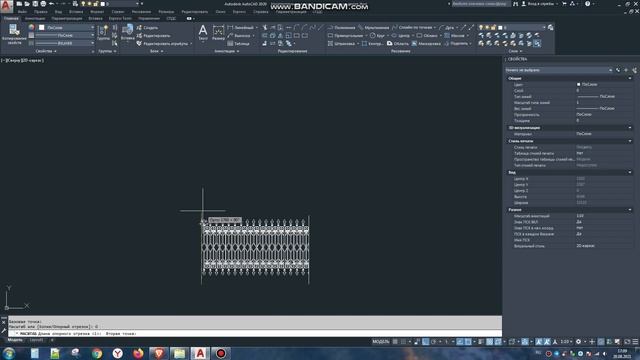Click the workspace switching gear icon in status bar
Screen dimensions: 640x360
tap(578, 342)
